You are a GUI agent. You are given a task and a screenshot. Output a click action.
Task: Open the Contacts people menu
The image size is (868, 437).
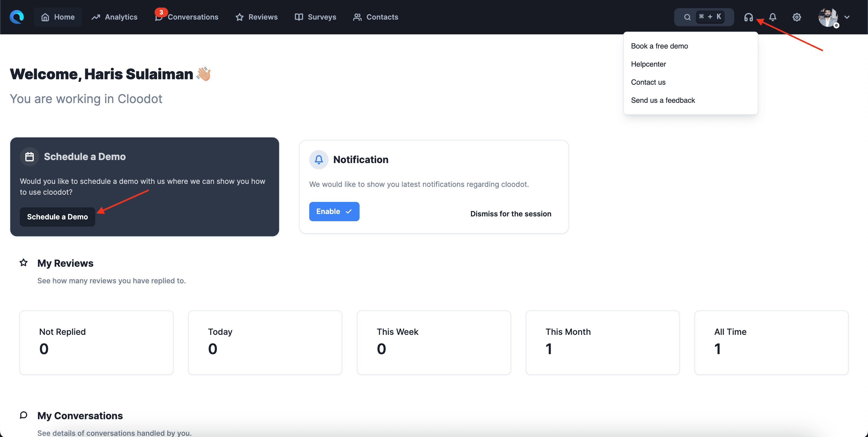tap(357, 17)
